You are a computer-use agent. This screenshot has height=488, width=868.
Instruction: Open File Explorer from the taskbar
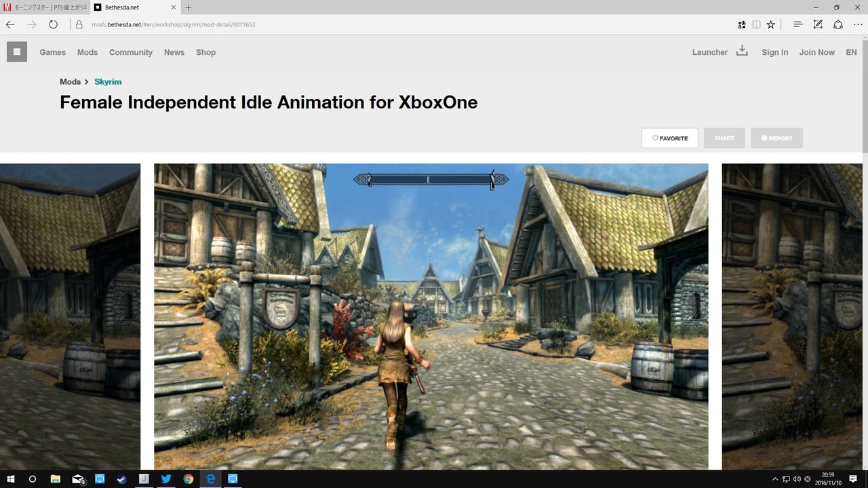coord(56,479)
